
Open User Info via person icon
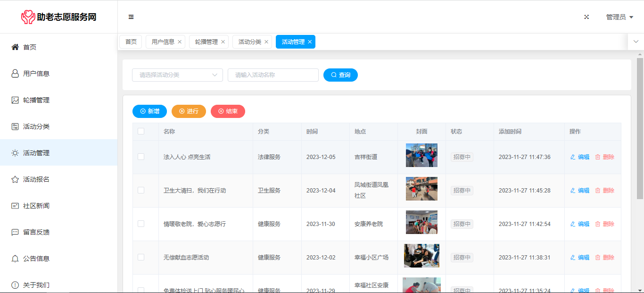15,74
